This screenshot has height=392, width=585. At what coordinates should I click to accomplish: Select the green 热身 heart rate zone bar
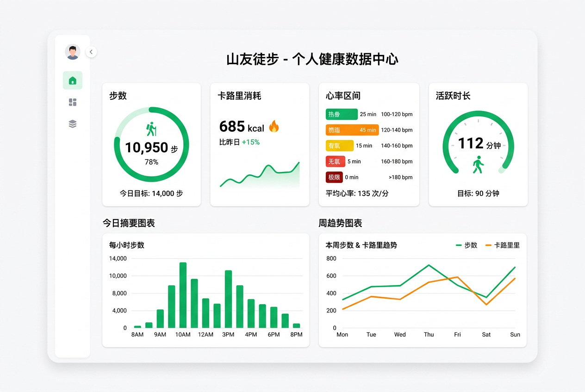coord(342,114)
